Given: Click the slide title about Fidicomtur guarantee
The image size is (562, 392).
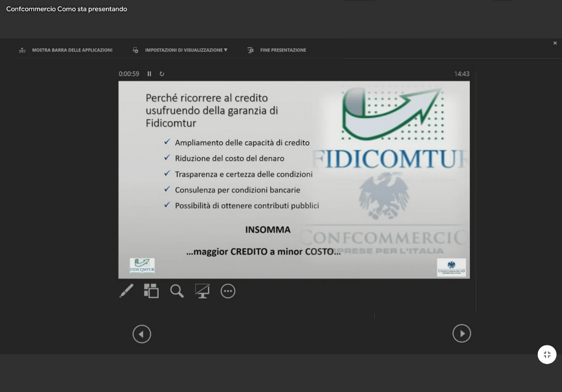Looking at the screenshot, I should 212,110.
